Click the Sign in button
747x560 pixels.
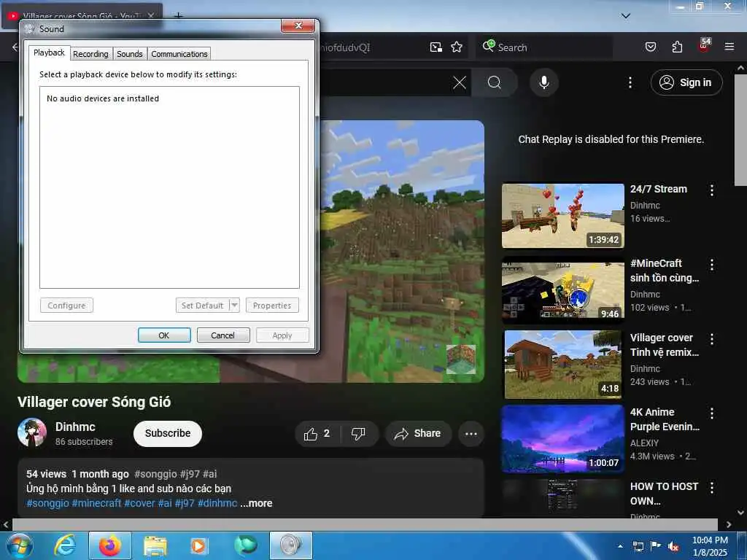pyautogui.click(x=686, y=83)
